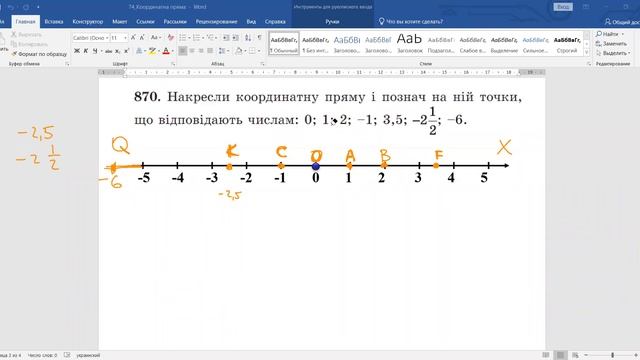
Task: Toggle italic formatting (К)
Action: 86,51
